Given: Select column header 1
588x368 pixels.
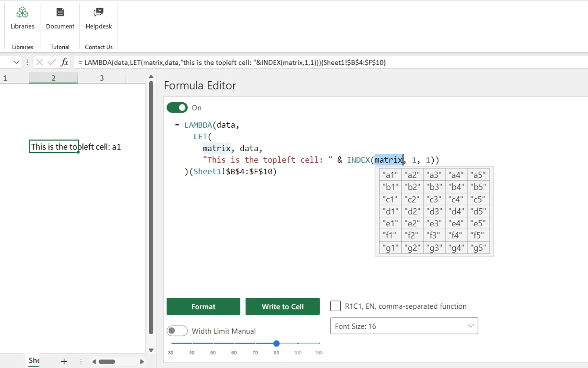Looking at the screenshot, I should [x=5, y=78].
